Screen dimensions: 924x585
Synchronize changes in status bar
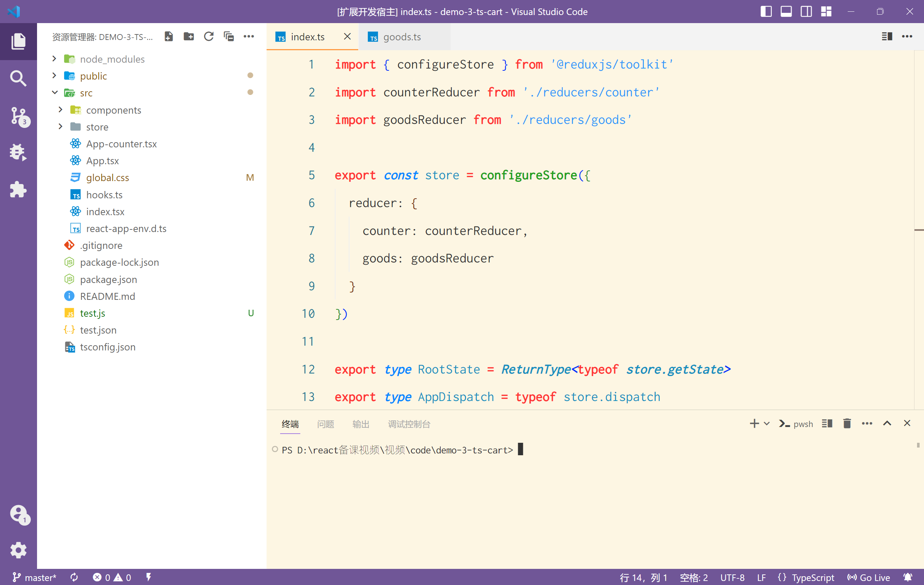[x=74, y=577]
